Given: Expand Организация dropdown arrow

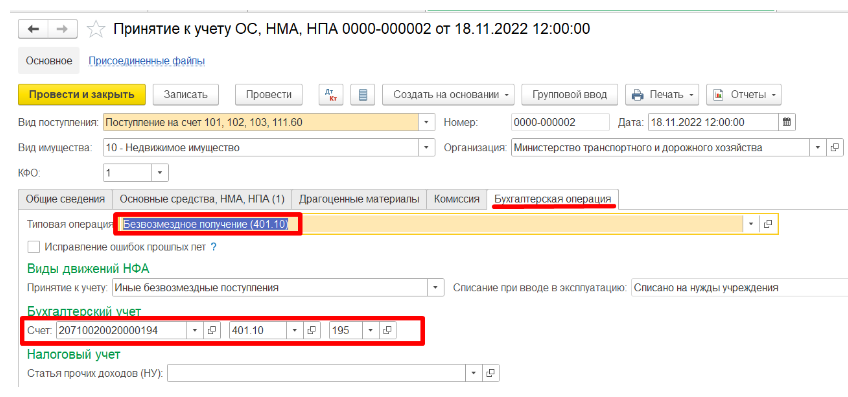Looking at the screenshot, I should pyautogui.click(x=818, y=147).
